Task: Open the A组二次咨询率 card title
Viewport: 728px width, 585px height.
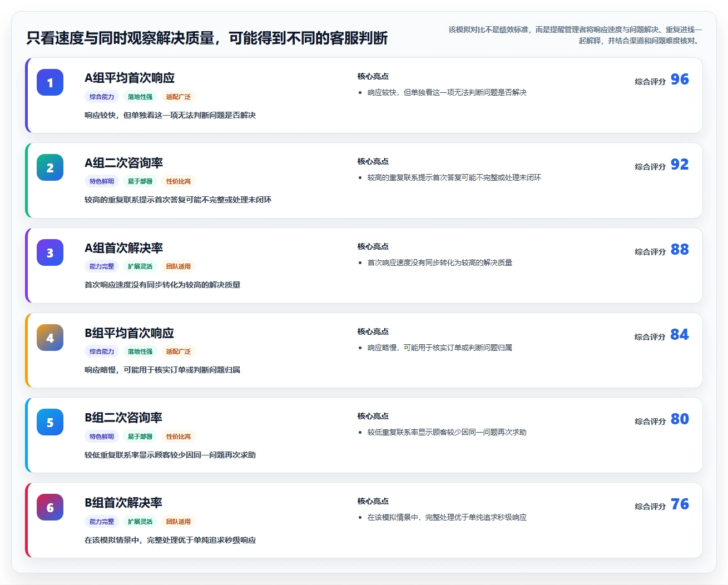Action: 123,163
